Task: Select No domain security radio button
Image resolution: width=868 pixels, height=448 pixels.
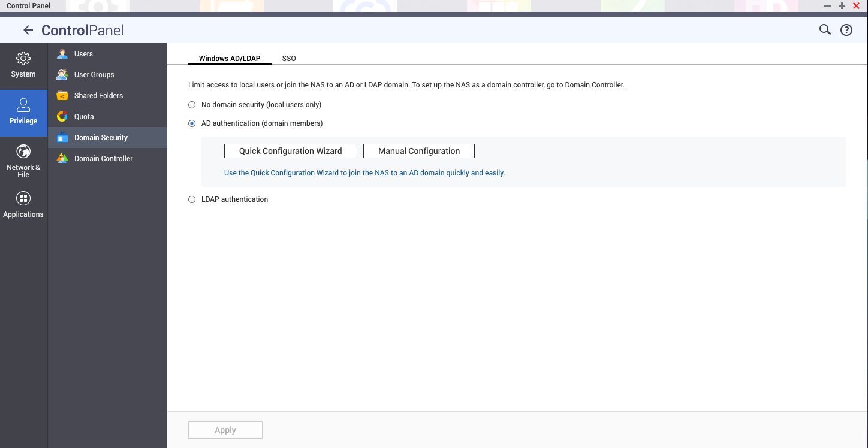Action: pyautogui.click(x=192, y=105)
